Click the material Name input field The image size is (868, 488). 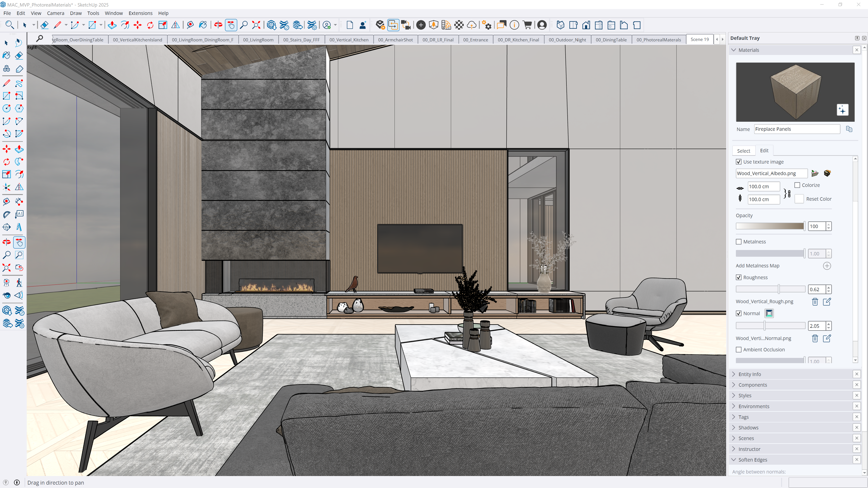[797, 129]
